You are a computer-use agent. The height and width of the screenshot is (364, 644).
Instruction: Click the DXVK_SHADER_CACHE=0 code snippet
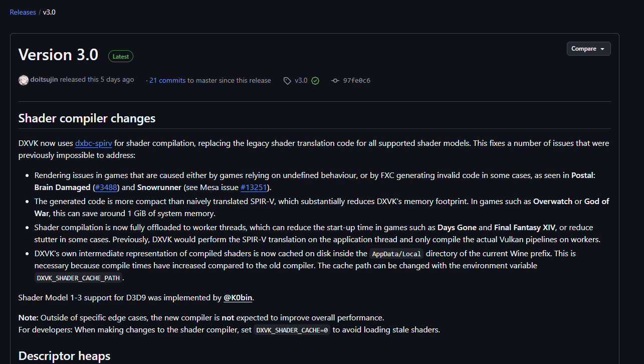click(292, 330)
